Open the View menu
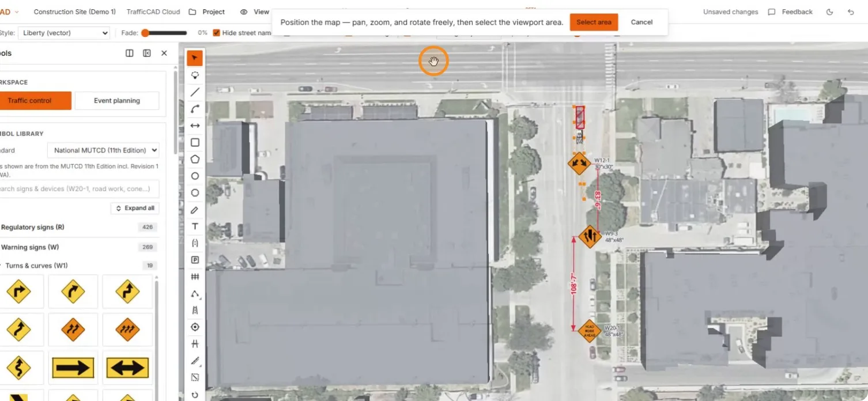This screenshot has width=868, height=401. tap(255, 12)
